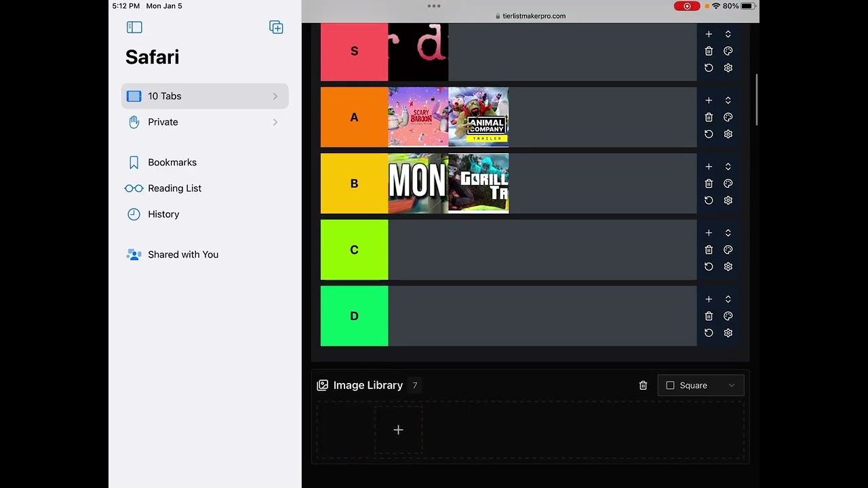The height and width of the screenshot is (488, 868).
Task: Add an item to tier B row
Action: (x=709, y=167)
